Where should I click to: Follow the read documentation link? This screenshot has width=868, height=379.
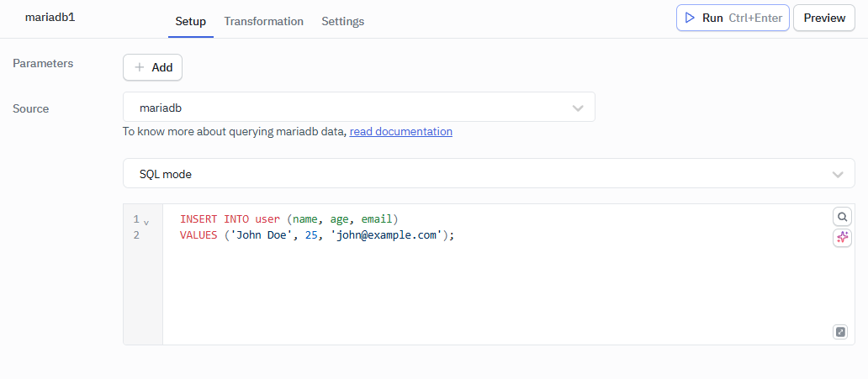(x=400, y=132)
